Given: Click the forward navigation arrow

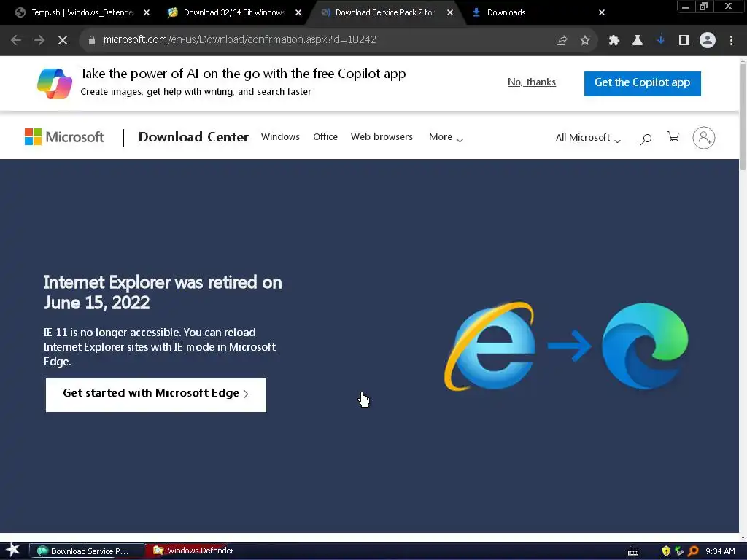Looking at the screenshot, I should 39,40.
